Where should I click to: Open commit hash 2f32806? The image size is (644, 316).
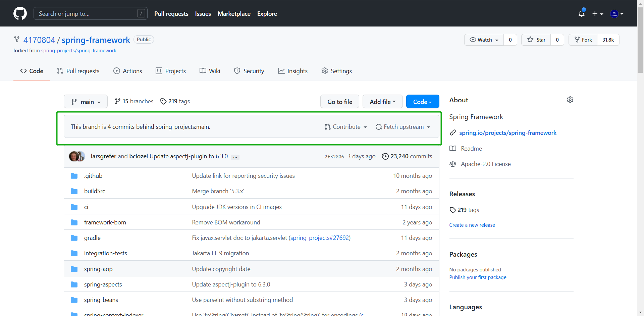point(334,157)
